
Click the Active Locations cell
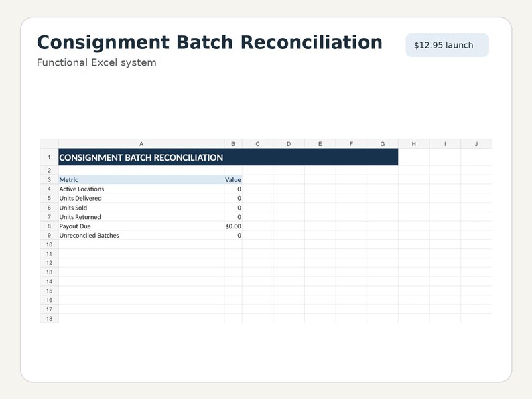click(141, 189)
